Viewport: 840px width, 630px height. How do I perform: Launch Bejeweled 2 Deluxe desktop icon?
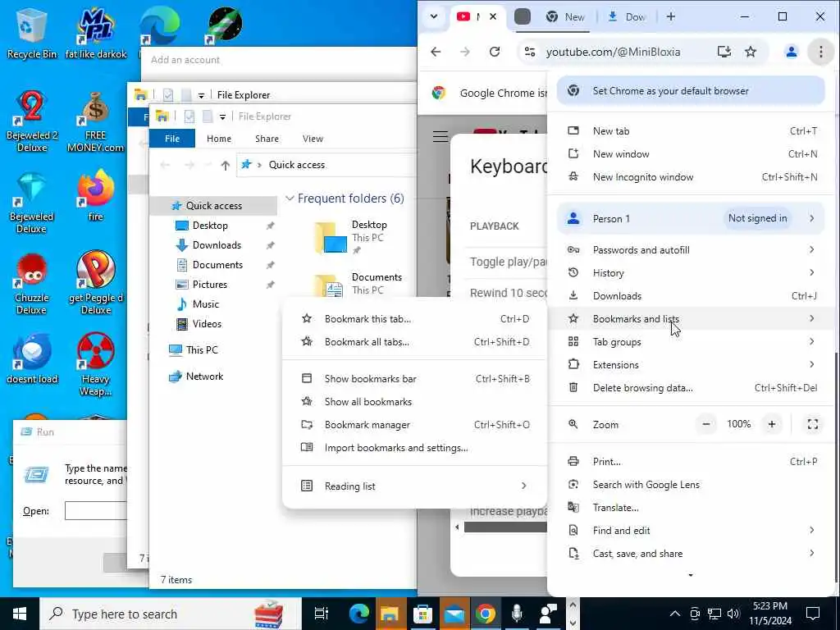tap(32, 121)
